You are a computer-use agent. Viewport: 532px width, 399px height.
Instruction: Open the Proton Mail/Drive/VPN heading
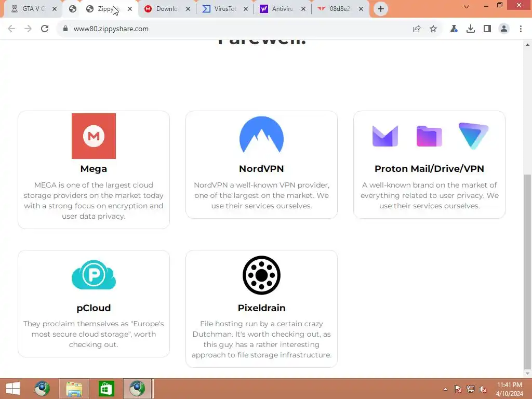429,169
